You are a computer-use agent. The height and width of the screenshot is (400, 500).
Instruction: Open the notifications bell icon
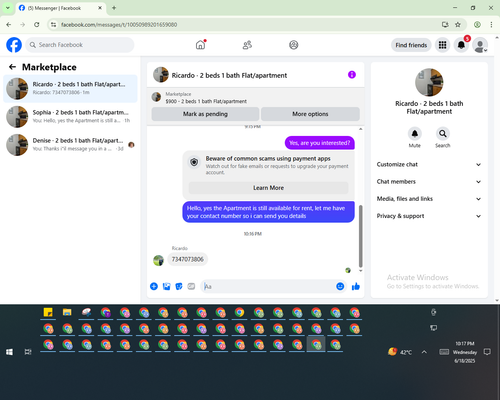(x=461, y=45)
